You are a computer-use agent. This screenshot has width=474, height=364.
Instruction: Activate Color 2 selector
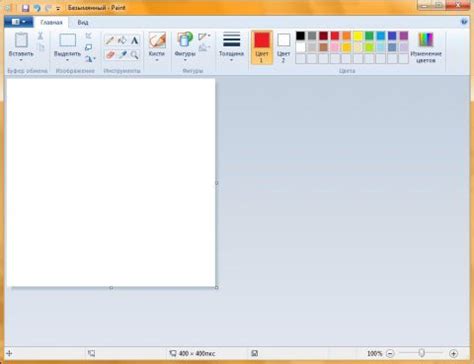283,48
